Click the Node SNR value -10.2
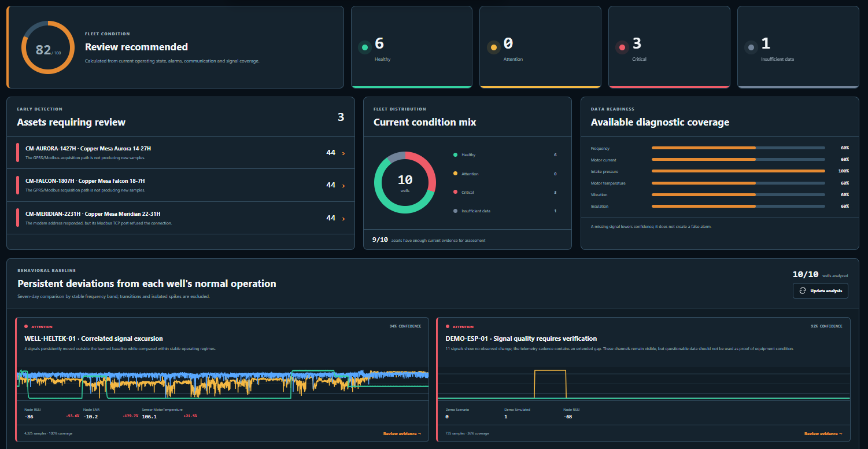Image resolution: width=868 pixels, height=449 pixels. point(91,416)
